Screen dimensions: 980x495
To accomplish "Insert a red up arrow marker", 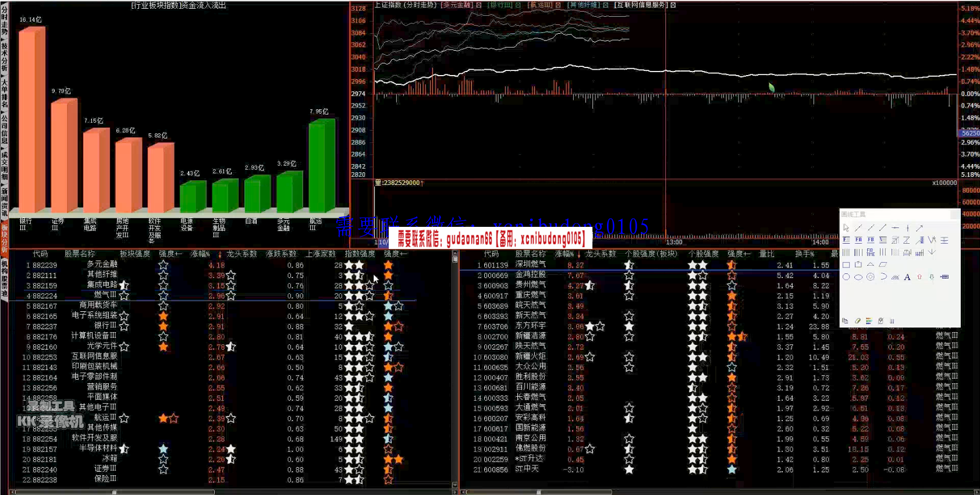I will [x=919, y=277].
